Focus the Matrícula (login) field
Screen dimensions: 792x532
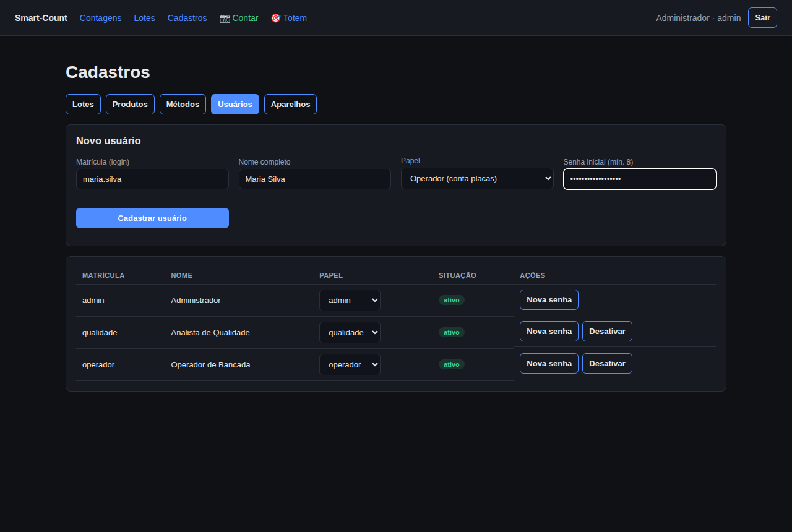pyautogui.click(x=152, y=179)
